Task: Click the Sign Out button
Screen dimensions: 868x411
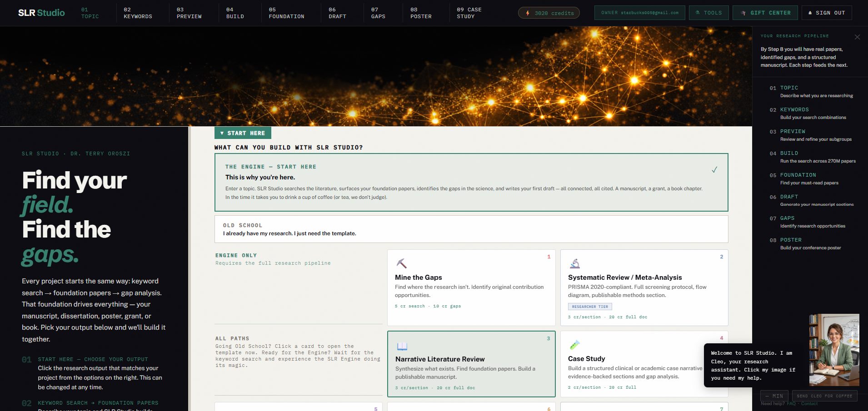Action: 827,13
